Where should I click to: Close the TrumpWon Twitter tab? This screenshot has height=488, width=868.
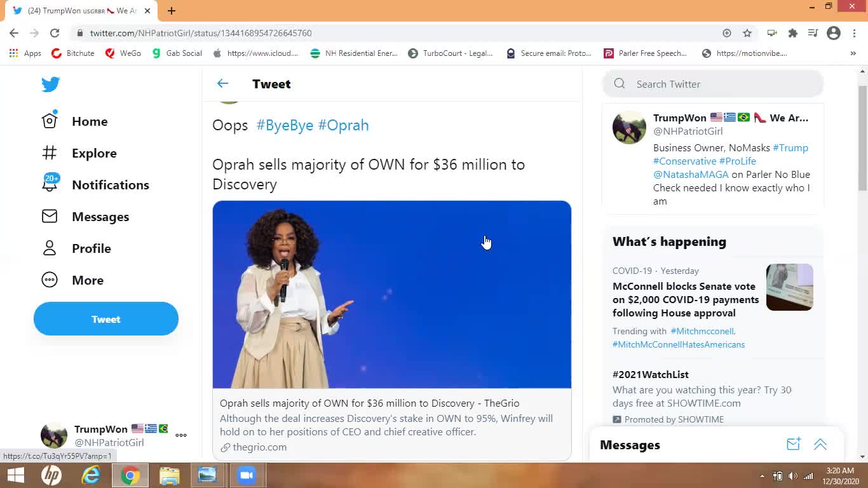point(147,11)
